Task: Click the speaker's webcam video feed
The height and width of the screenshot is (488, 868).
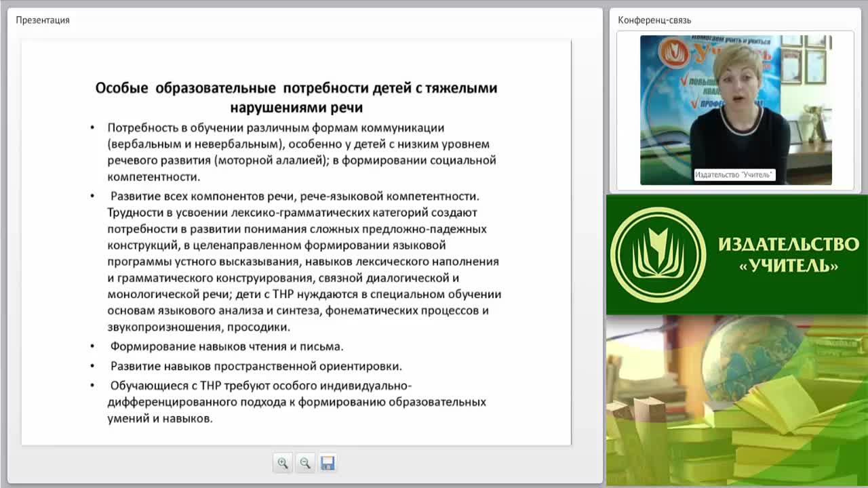Action: coord(736,110)
